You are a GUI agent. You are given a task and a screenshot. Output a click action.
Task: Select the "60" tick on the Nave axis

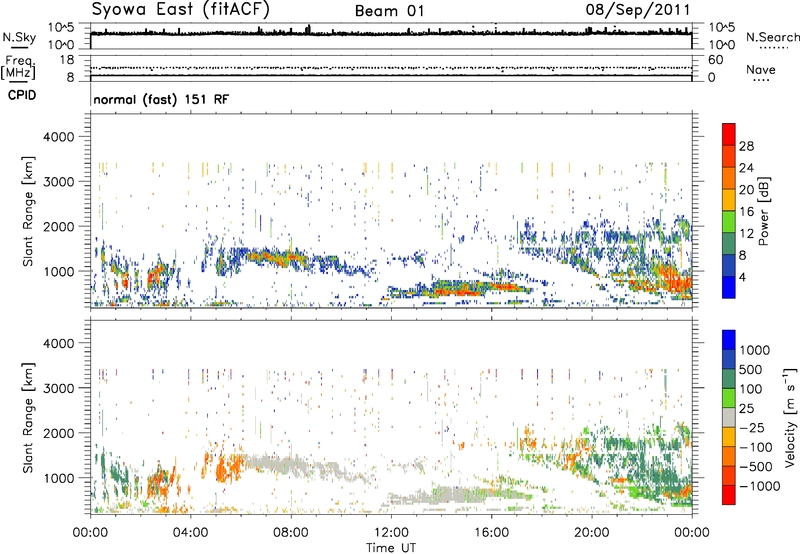pos(716,60)
